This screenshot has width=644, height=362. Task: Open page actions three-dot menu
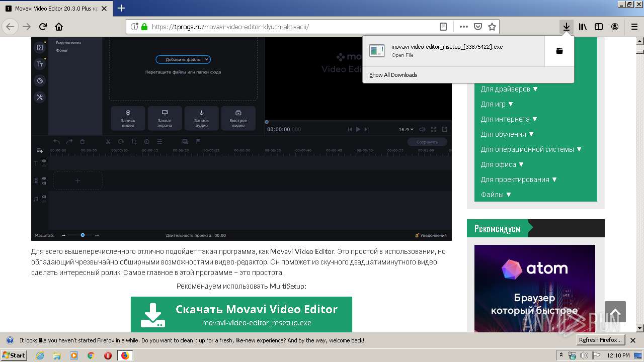464,27
